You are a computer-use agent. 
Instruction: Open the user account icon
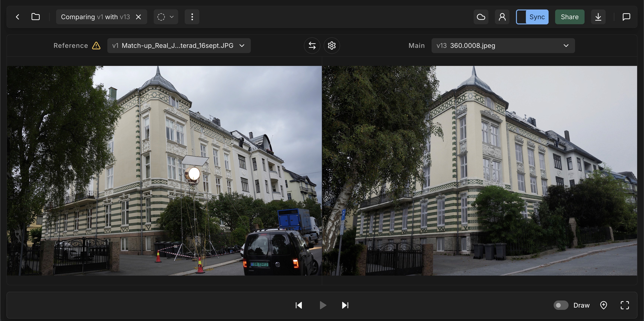point(502,17)
